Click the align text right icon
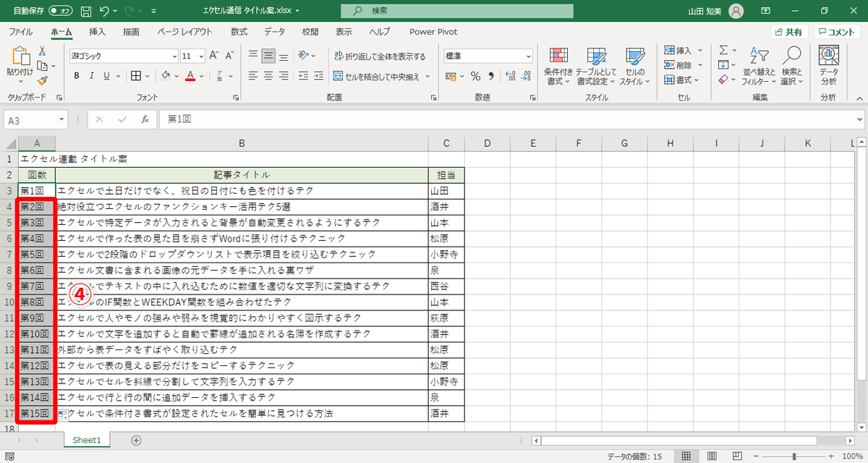 coord(284,75)
